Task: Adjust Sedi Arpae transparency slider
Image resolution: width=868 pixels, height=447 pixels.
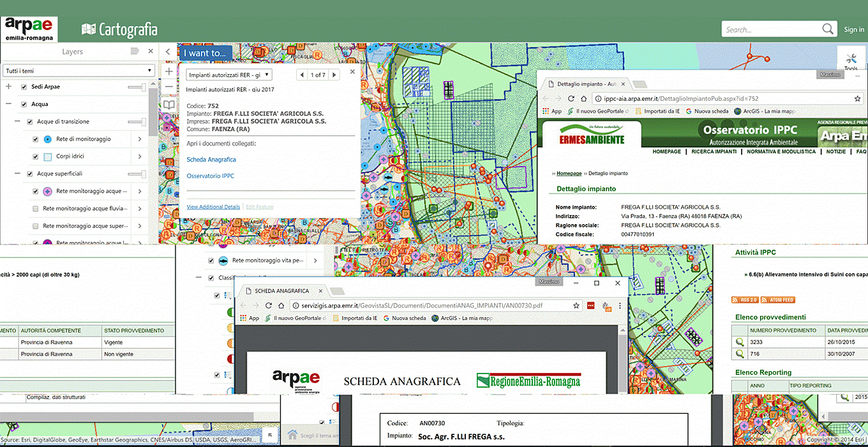Action: click(x=137, y=87)
